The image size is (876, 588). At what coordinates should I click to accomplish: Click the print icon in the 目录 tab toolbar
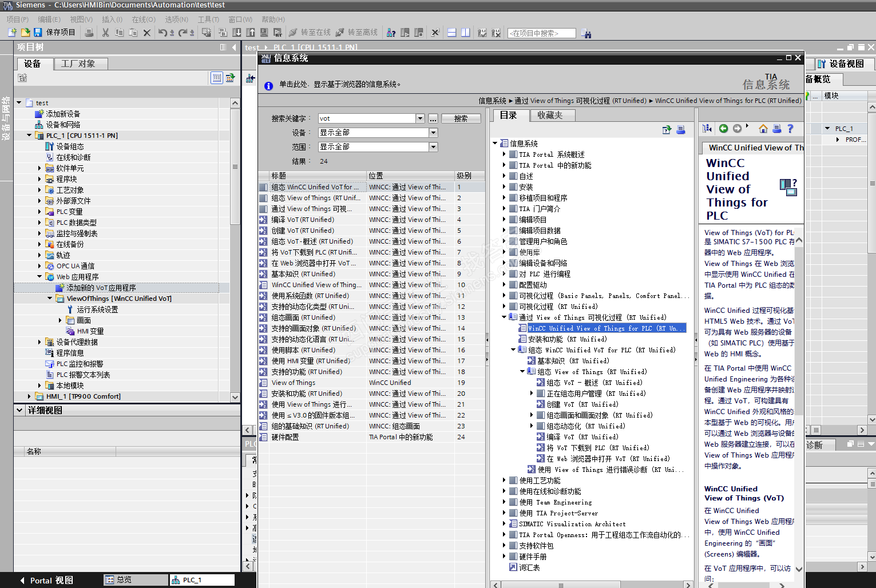(x=681, y=130)
